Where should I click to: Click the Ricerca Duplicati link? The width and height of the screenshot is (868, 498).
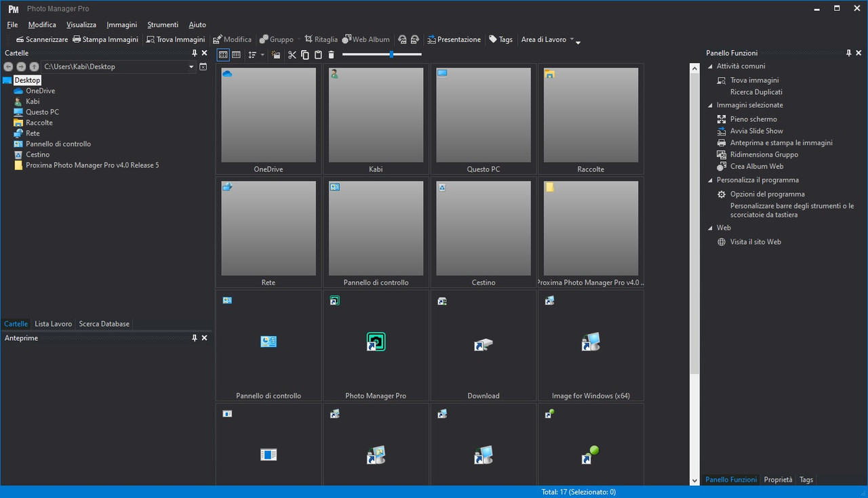pos(756,92)
